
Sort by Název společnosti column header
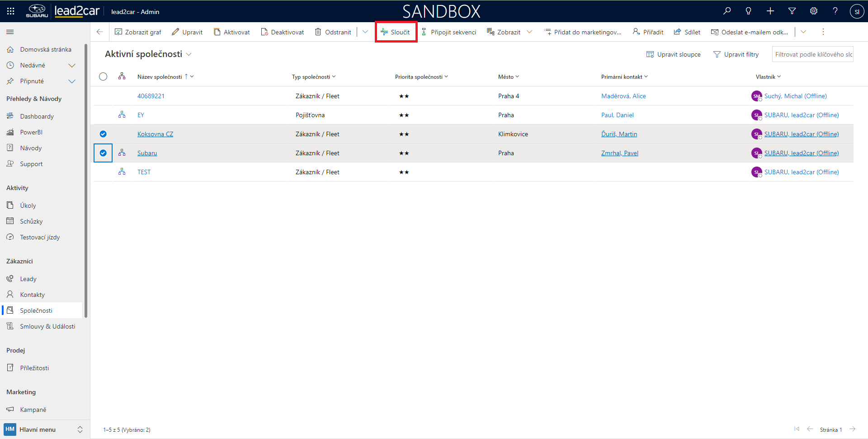pos(160,77)
